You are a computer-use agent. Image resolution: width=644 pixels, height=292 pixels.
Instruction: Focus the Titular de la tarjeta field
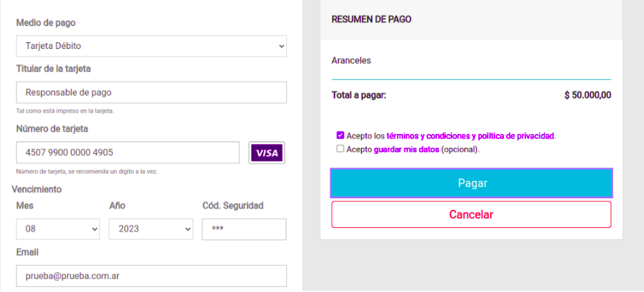(x=152, y=93)
